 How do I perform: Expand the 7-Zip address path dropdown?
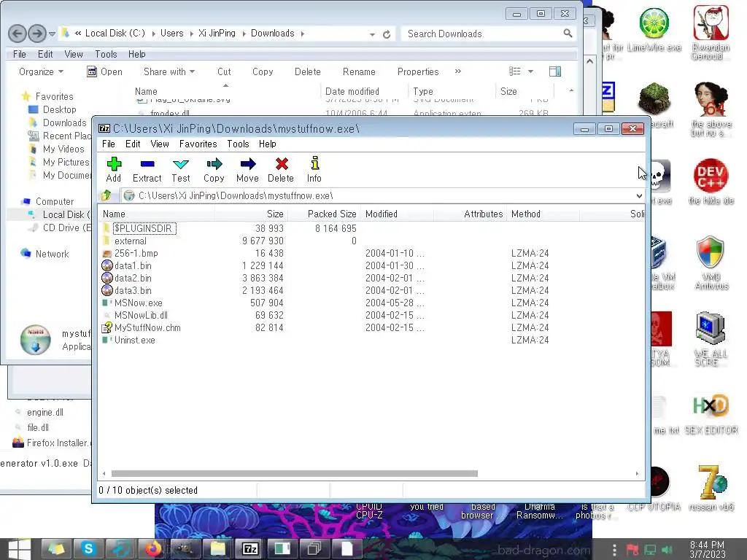click(639, 195)
